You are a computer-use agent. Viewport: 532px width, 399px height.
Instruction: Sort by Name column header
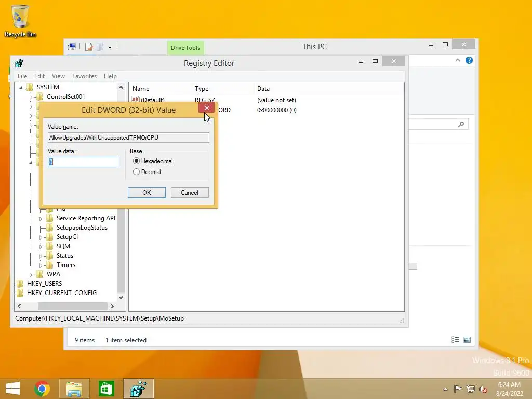coord(141,88)
